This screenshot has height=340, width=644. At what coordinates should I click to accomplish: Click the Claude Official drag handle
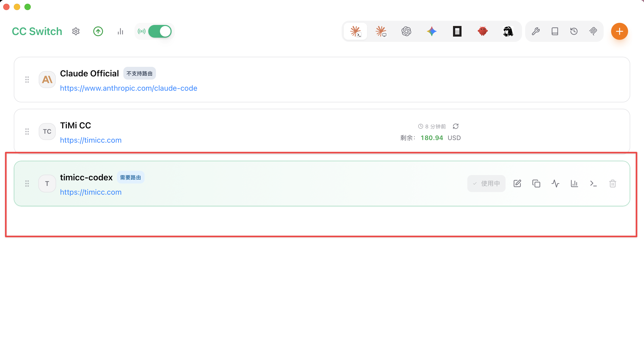pos(27,80)
